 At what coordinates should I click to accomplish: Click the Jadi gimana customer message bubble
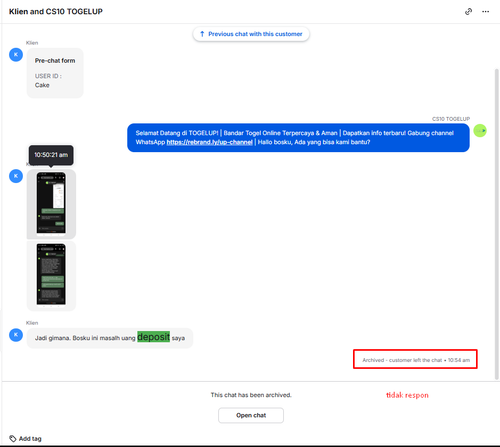click(110, 338)
